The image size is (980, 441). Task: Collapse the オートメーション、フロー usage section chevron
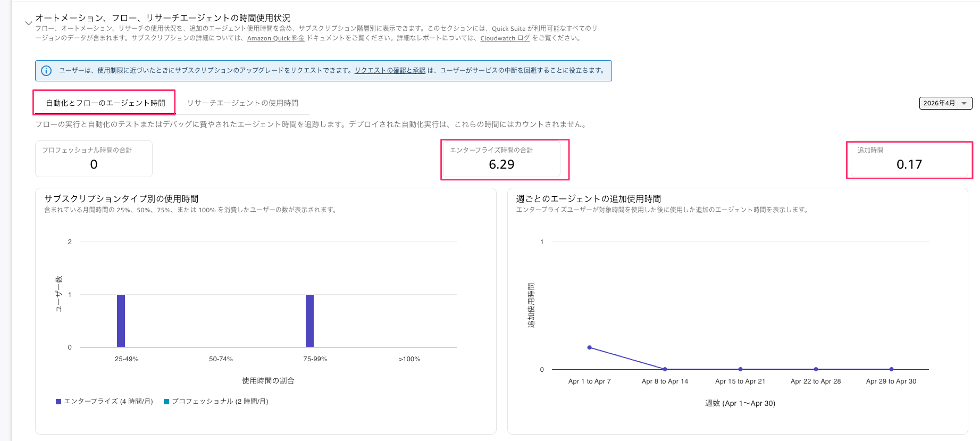[28, 23]
